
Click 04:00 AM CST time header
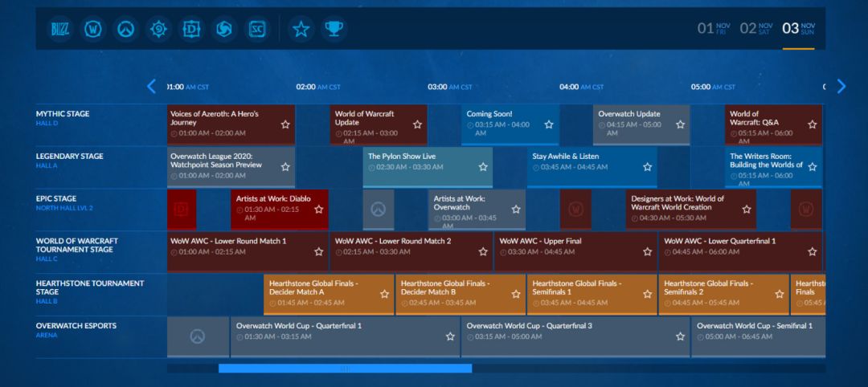581,87
